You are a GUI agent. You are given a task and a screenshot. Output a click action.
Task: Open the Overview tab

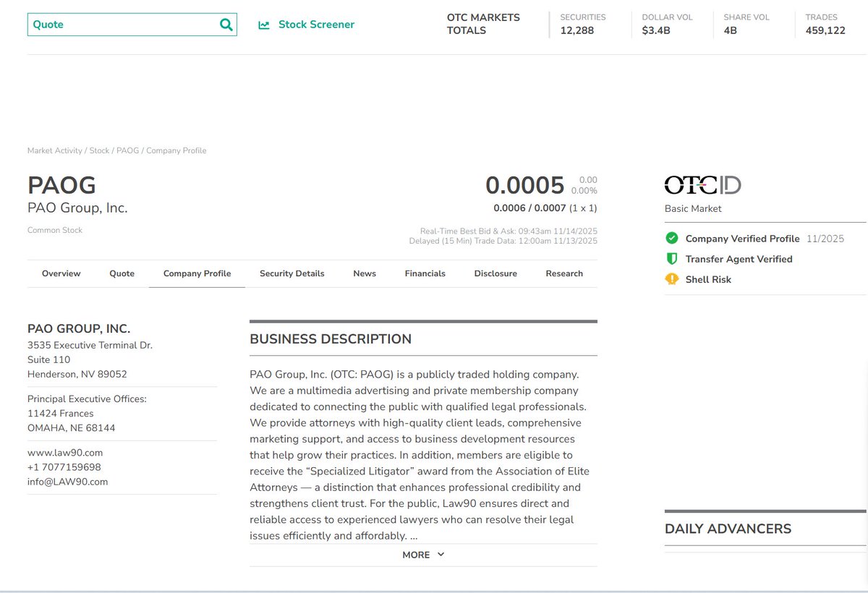click(x=61, y=273)
